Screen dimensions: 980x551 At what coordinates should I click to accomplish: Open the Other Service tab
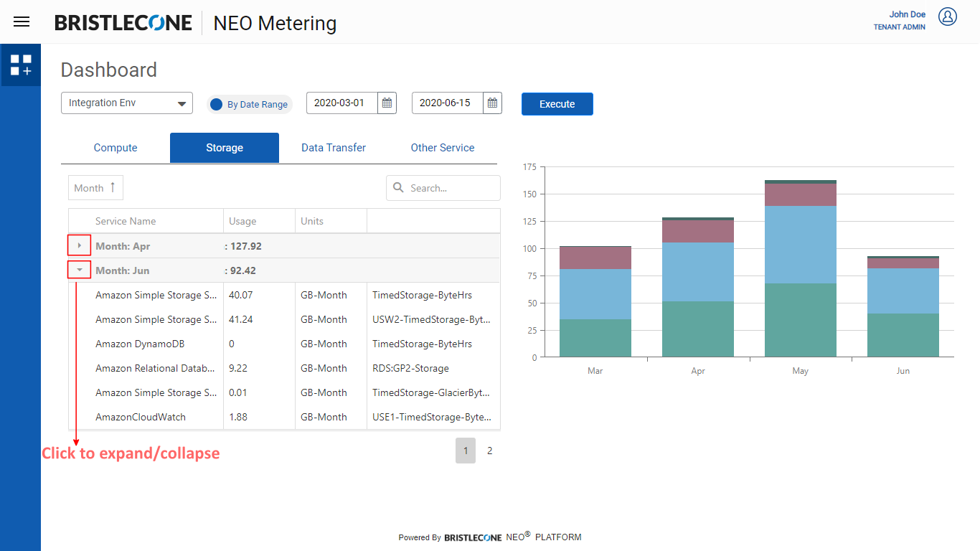(x=443, y=148)
